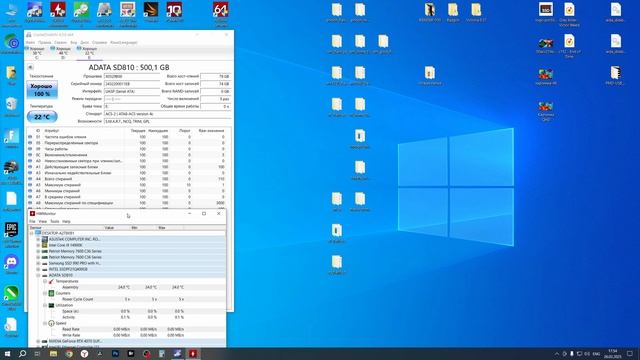Expand the Intel Core i9 node
Image resolution: width=640 pixels, height=360 pixels.
pyautogui.click(x=38, y=245)
